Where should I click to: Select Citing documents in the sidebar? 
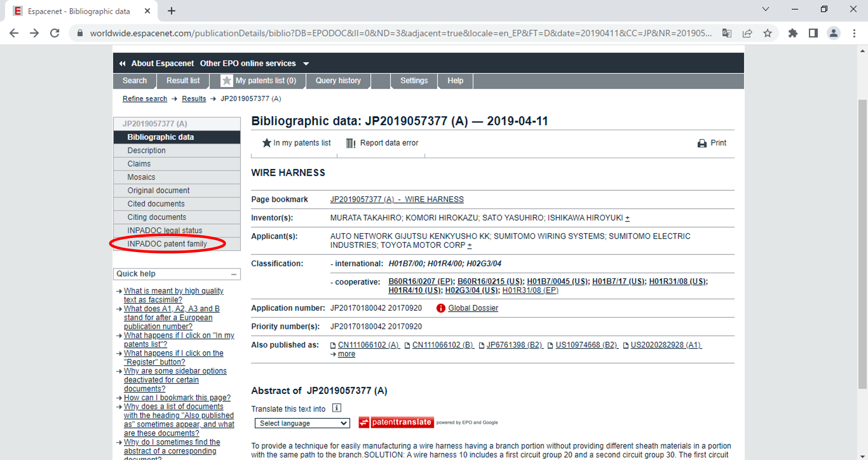[x=177, y=217]
